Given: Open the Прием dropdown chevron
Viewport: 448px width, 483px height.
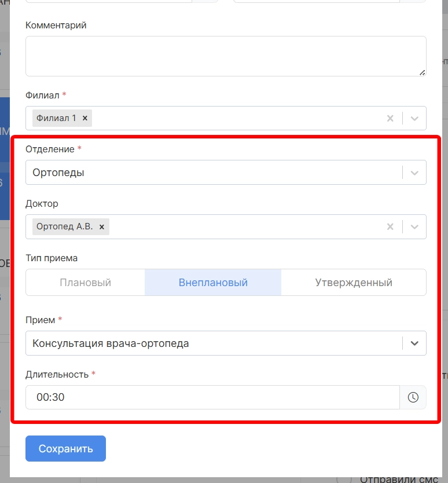Looking at the screenshot, I should point(414,343).
